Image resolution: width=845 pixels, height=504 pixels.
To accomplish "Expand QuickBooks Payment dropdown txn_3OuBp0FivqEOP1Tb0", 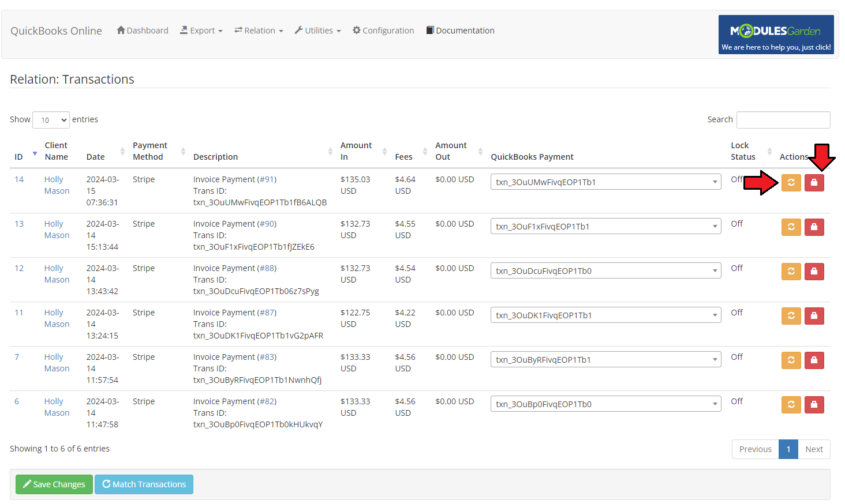I will click(605, 404).
